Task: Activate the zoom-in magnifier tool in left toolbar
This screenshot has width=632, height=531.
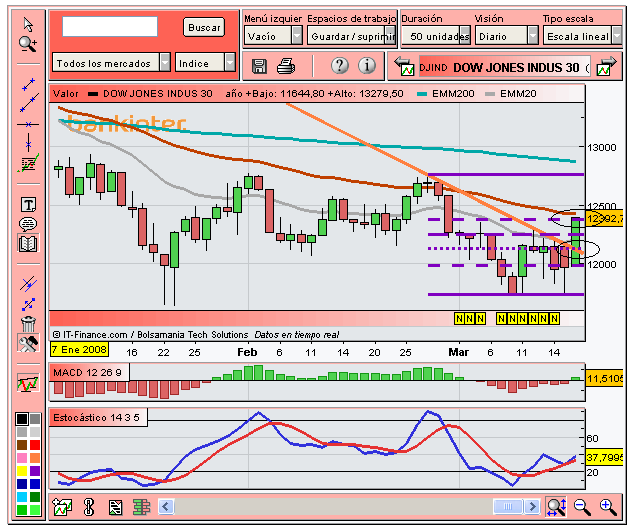Action: [28, 44]
